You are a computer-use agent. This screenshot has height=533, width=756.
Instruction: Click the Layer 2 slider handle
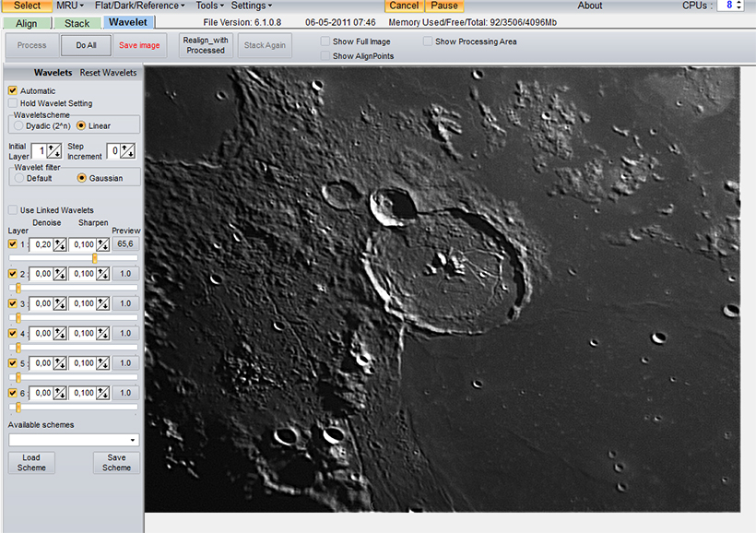pyautogui.click(x=18, y=289)
